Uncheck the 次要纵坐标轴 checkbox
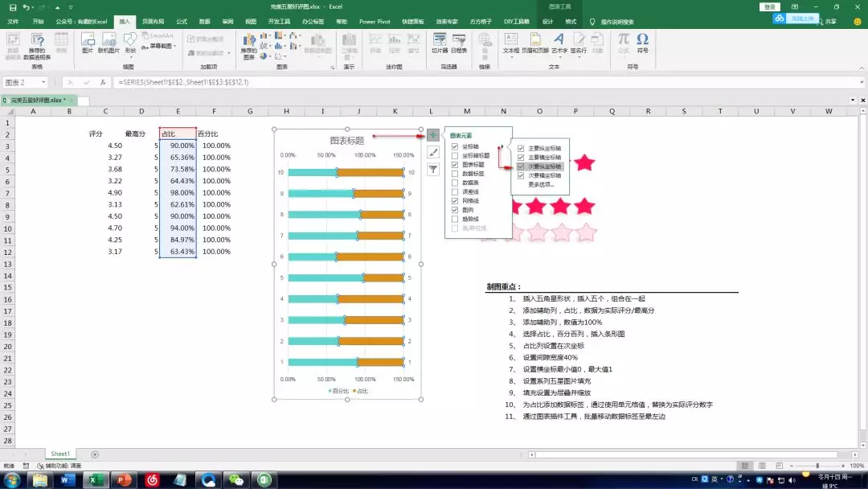 click(x=521, y=166)
